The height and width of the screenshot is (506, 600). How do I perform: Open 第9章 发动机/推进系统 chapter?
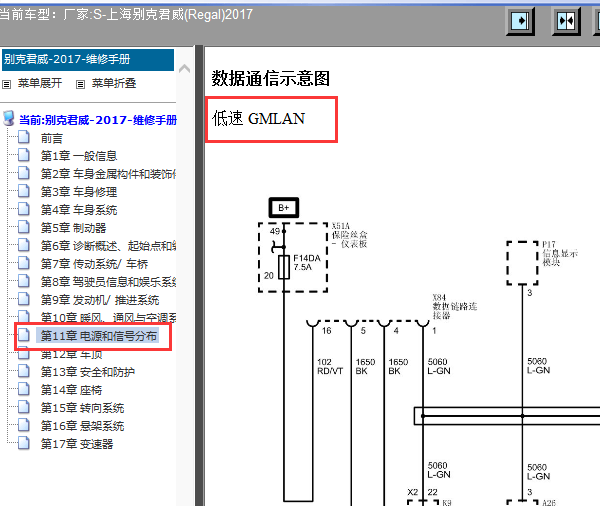[x=100, y=300]
